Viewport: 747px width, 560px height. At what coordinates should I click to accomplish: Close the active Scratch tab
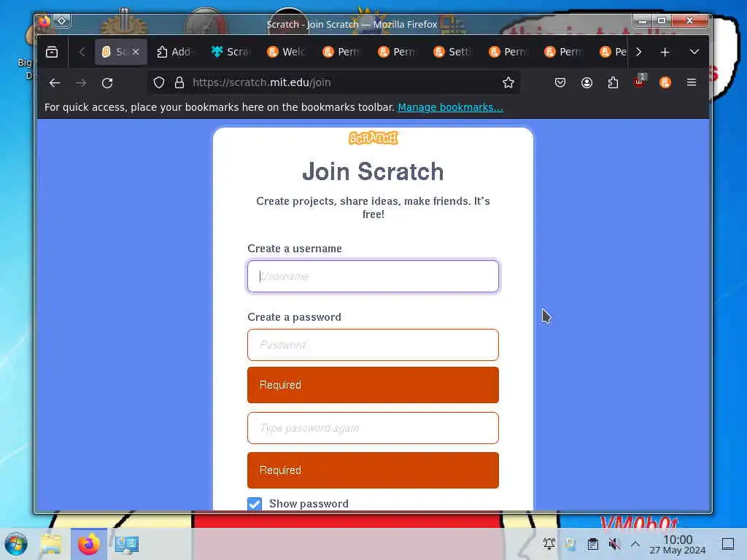coord(136,52)
